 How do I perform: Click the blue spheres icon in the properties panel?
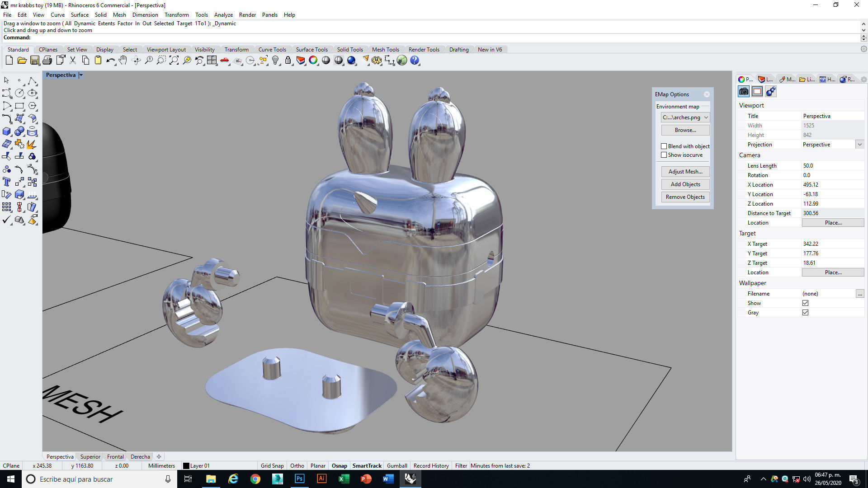[x=771, y=91]
